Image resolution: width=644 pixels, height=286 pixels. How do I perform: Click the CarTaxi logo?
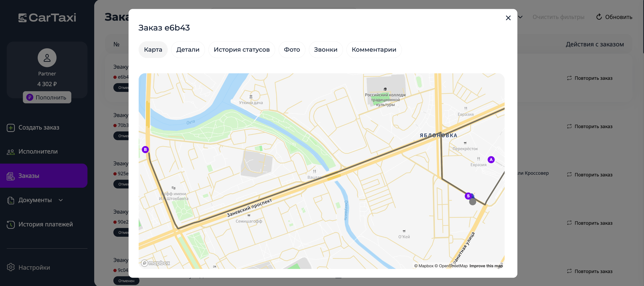pyautogui.click(x=47, y=18)
